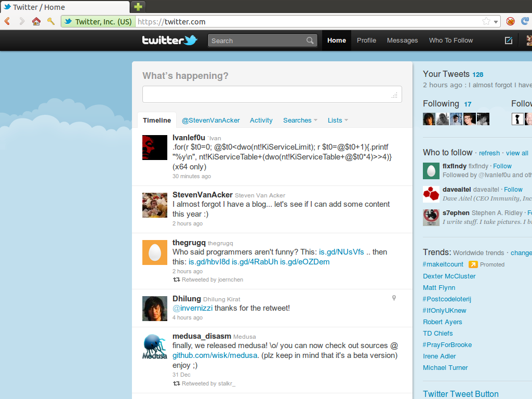The image size is (532, 399).
Task: Open the #Postcodeloterij trend
Action: click(x=447, y=299)
